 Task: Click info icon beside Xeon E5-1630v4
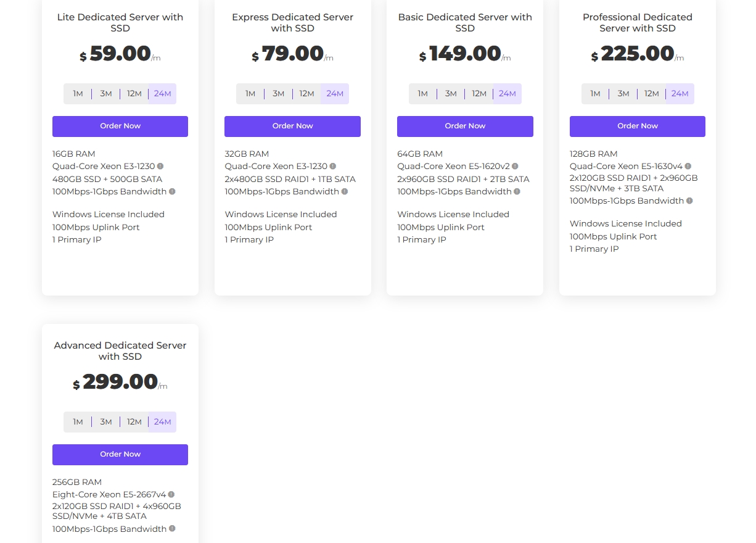[x=688, y=166]
